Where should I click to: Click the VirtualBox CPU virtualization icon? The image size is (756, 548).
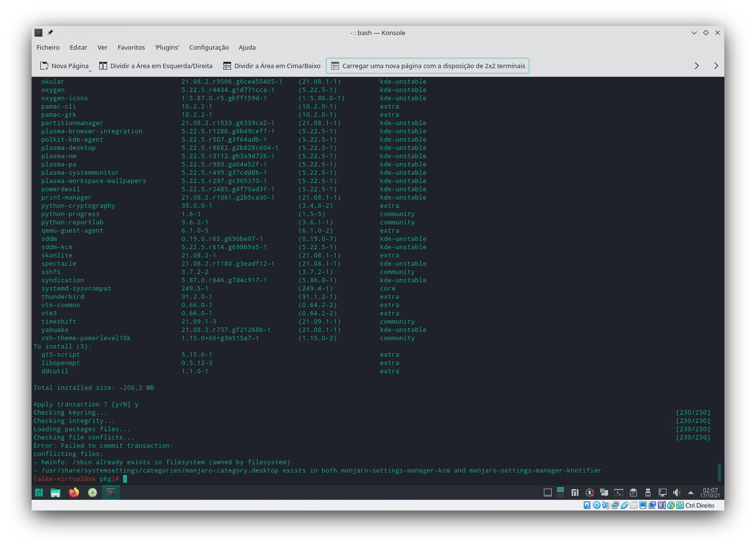(x=661, y=505)
